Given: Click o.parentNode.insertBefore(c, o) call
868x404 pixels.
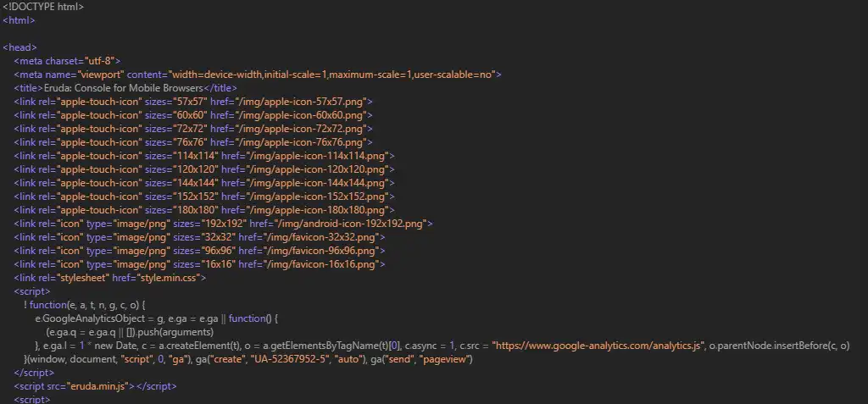Looking at the screenshot, I should tap(780, 346).
